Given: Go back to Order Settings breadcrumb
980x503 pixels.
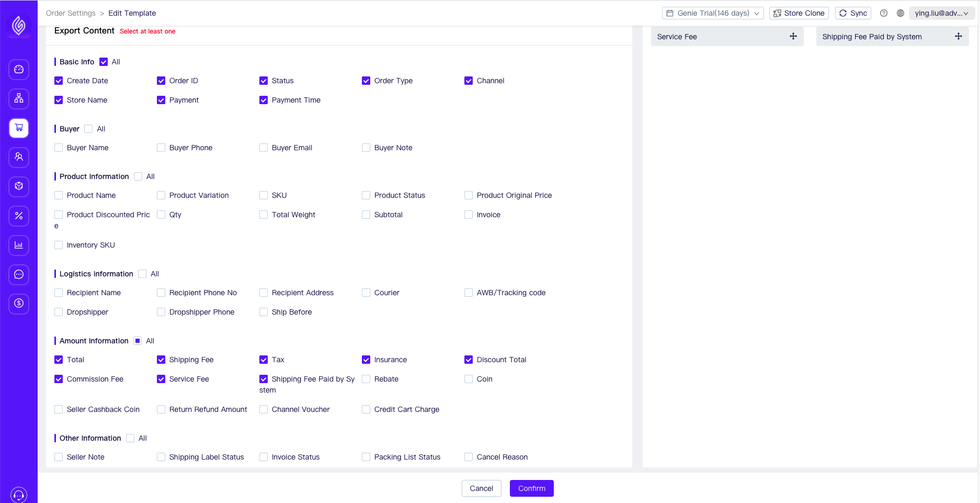Looking at the screenshot, I should 71,13.
